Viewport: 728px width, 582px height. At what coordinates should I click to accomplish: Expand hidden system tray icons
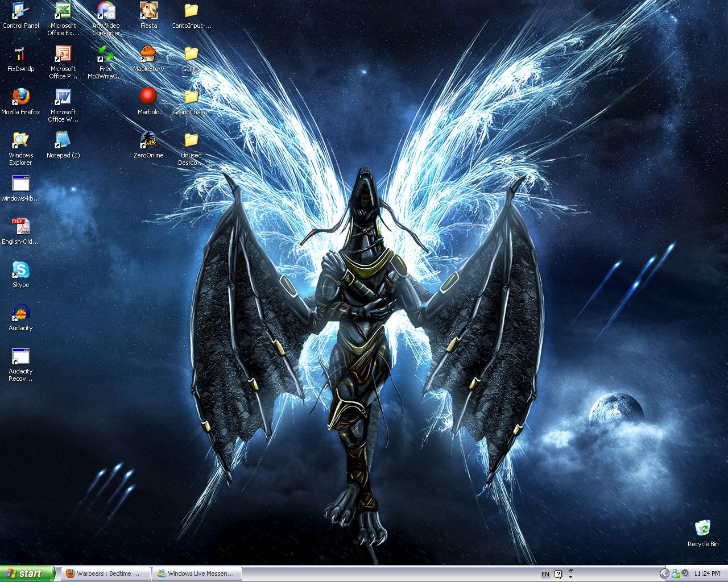[x=664, y=573]
